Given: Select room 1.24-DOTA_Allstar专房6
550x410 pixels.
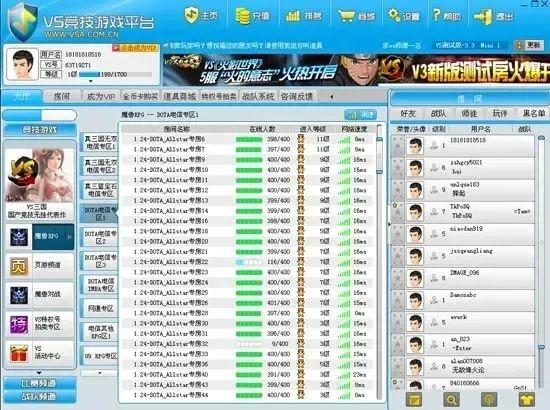Looking at the screenshot, I should click(x=247, y=139).
